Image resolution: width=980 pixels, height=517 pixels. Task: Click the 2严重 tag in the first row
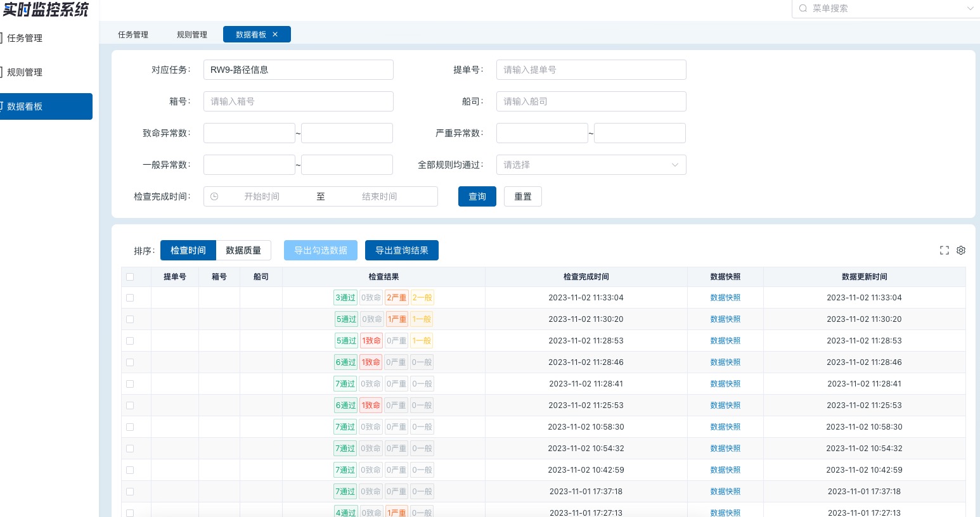pos(397,298)
